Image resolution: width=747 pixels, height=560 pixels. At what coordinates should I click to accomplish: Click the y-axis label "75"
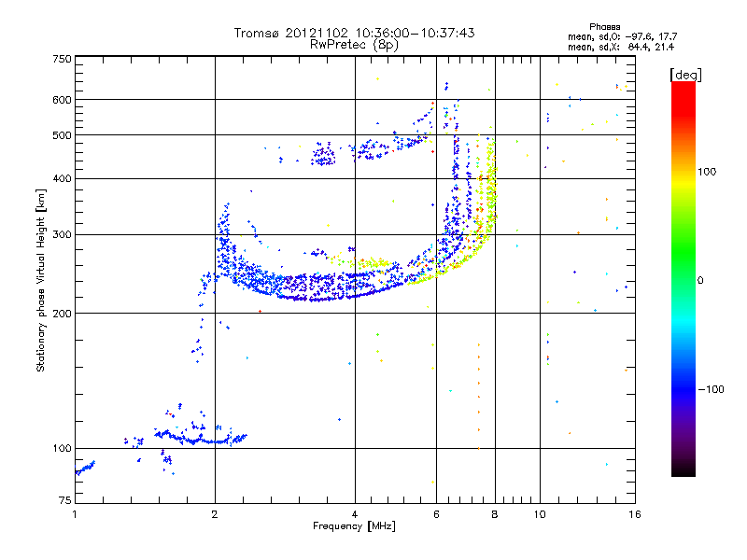pos(65,500)
